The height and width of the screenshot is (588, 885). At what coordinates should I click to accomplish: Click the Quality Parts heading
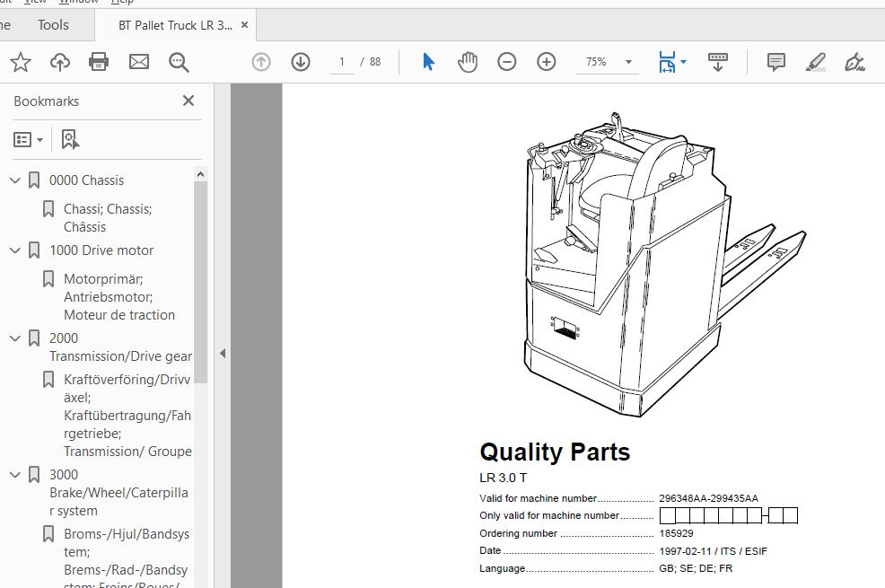coord(555,452)
